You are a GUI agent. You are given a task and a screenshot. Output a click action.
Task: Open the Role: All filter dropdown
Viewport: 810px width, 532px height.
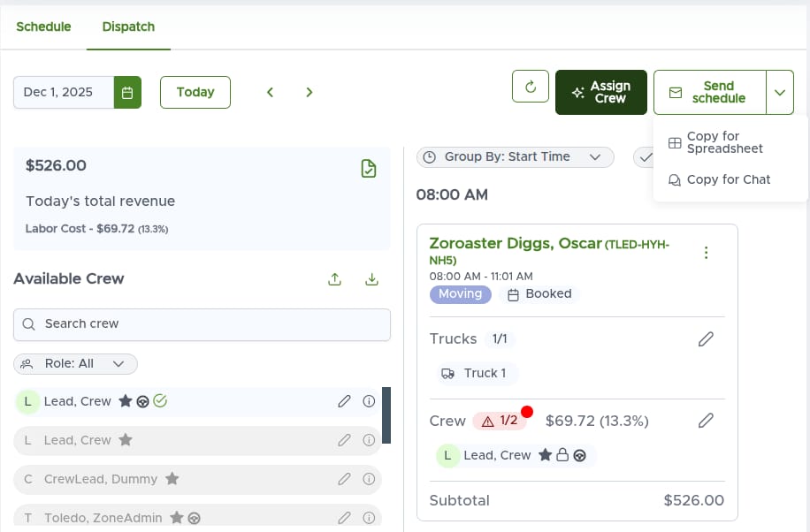(x=75, y=363)
